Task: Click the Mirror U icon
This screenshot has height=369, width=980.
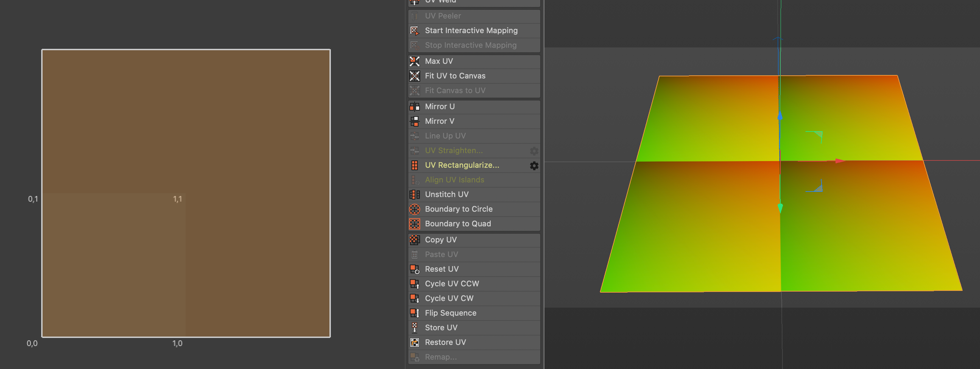Action: tap(414, 107)
